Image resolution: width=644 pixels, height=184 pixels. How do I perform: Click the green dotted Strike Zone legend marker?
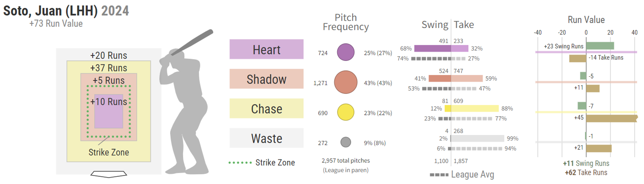(x=240, y=163)
